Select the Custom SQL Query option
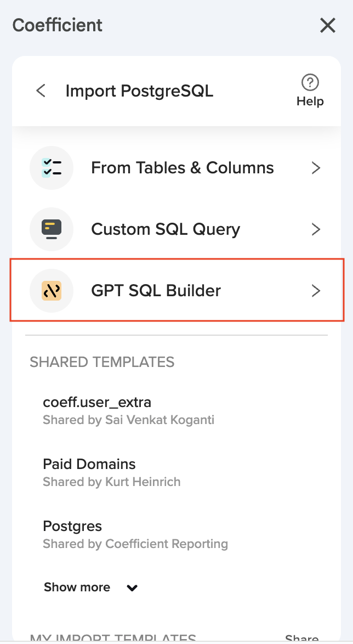353x644 pixels. (x=166, y=229)
